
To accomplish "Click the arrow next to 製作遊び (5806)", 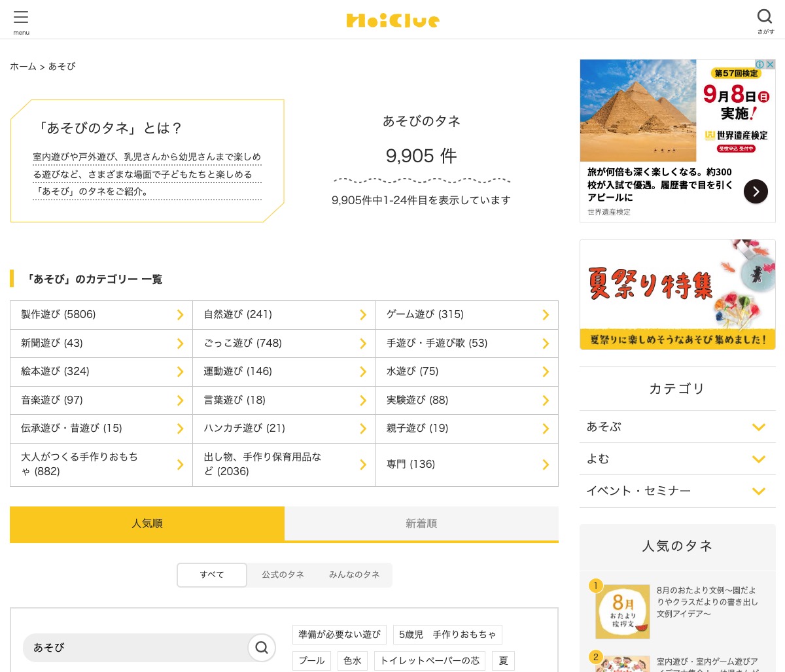I will [x=180, y=315].
